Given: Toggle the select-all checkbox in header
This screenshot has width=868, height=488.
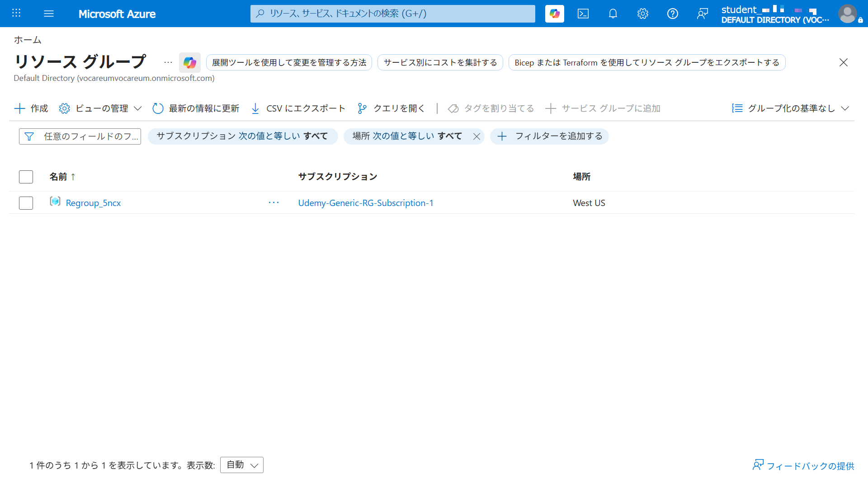Looking at the screenshot, I should point(26,177).
